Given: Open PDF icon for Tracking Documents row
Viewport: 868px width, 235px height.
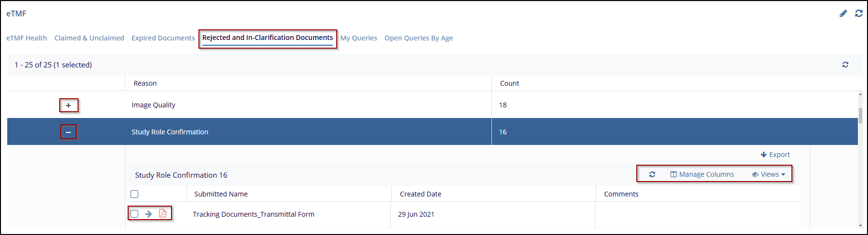Looking at the screenshot, I should point(163,213).
